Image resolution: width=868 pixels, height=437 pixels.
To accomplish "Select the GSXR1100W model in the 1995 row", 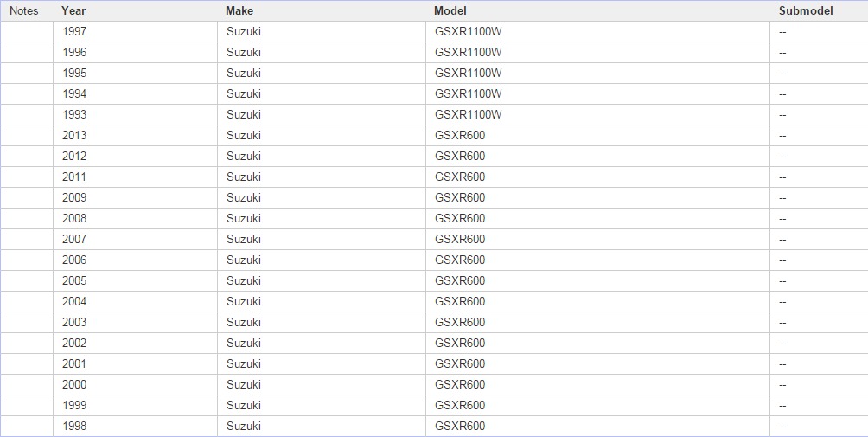I will pyautogui.click(x=468, y=73).
